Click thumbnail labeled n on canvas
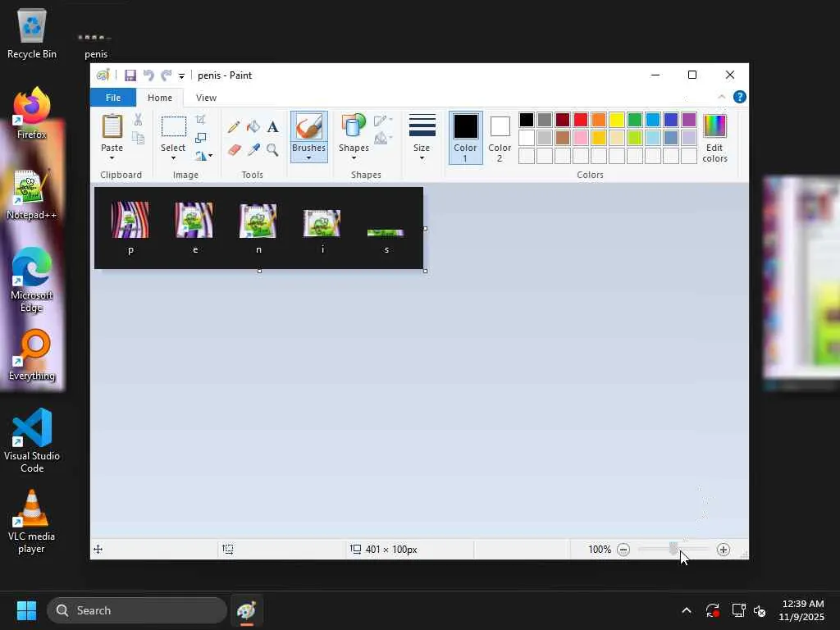Screen dimensions: 840x630 tap(258, 221)
